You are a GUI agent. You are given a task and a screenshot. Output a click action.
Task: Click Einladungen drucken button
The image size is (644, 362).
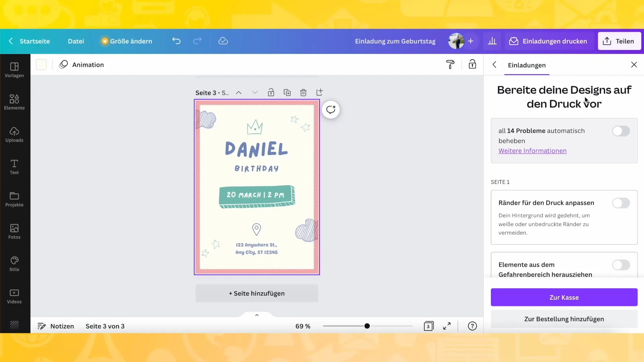coord(548,41)
